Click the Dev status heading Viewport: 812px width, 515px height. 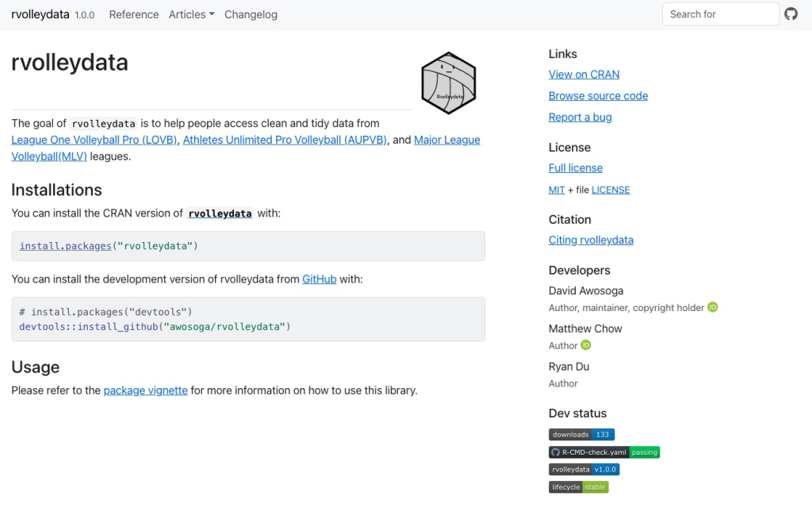pyautogui.click(x=577, y=413)
